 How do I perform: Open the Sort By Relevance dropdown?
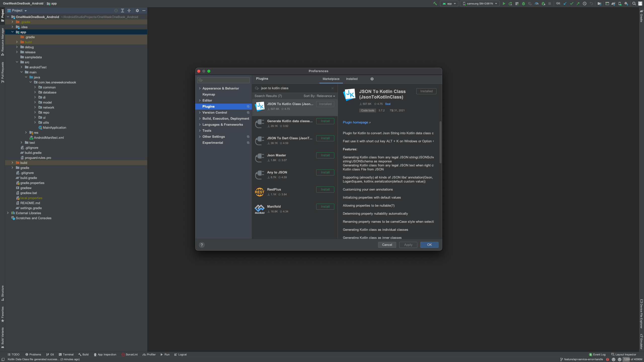click(x=319, y=96)
